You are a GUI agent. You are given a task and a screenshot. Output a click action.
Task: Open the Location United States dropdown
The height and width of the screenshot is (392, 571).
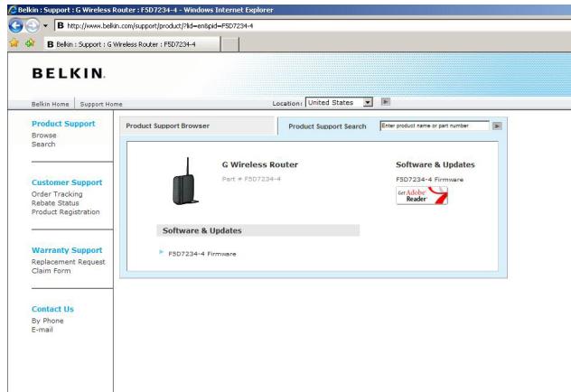pyautogui.click(x=339, y=103)
